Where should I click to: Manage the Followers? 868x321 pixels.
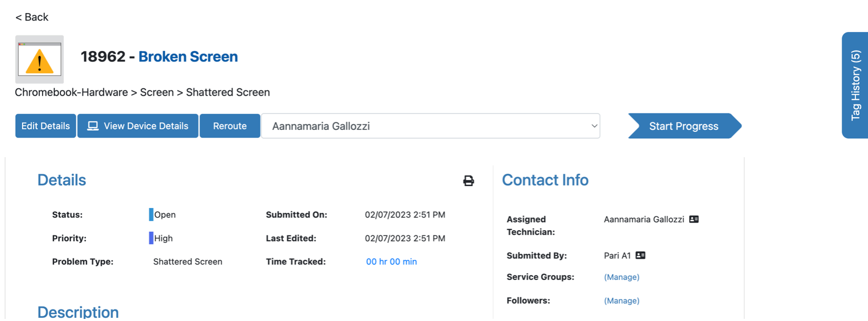622,301
